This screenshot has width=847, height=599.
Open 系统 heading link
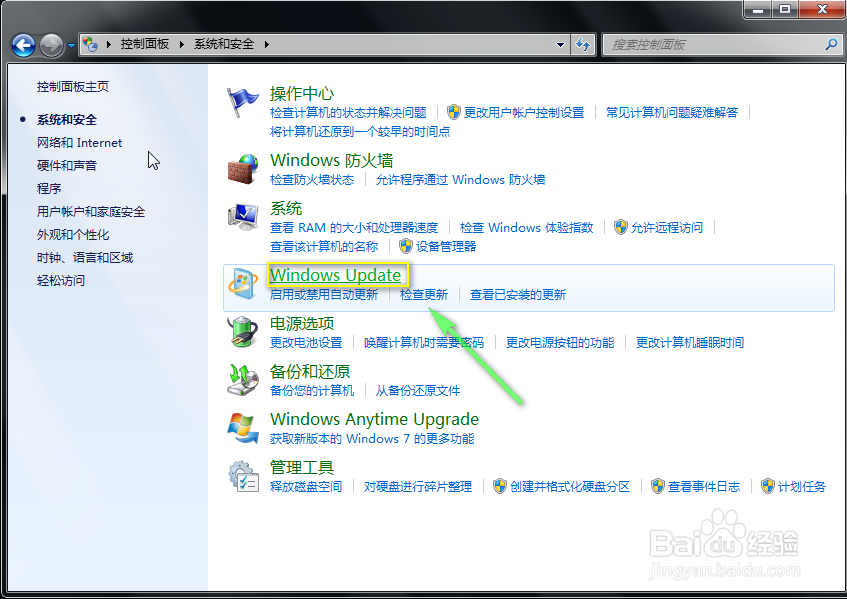tap(286, 208)
